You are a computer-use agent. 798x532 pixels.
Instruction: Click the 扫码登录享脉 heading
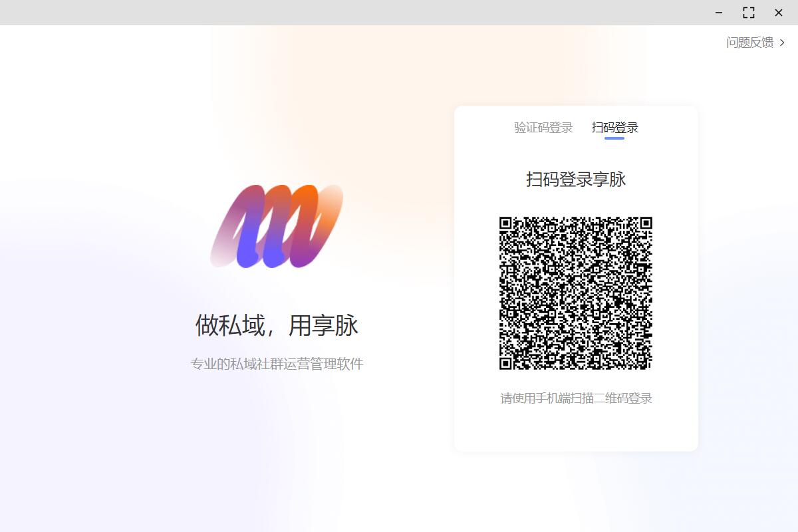click(x=576, y=180)
